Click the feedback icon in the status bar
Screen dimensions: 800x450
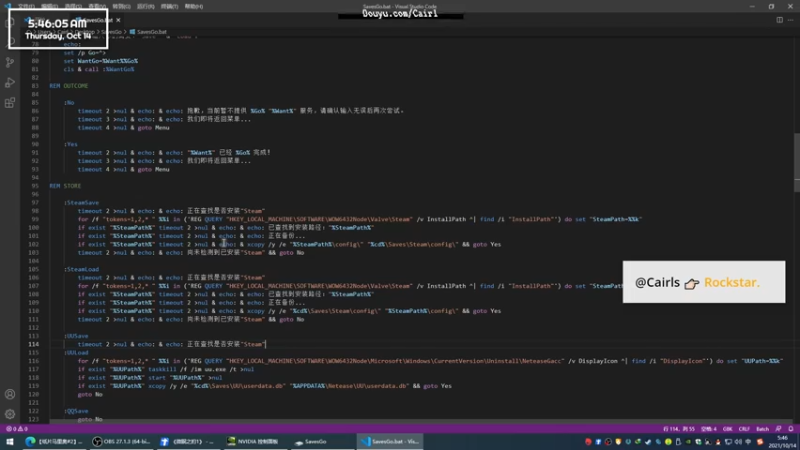[x=778, y=429]
